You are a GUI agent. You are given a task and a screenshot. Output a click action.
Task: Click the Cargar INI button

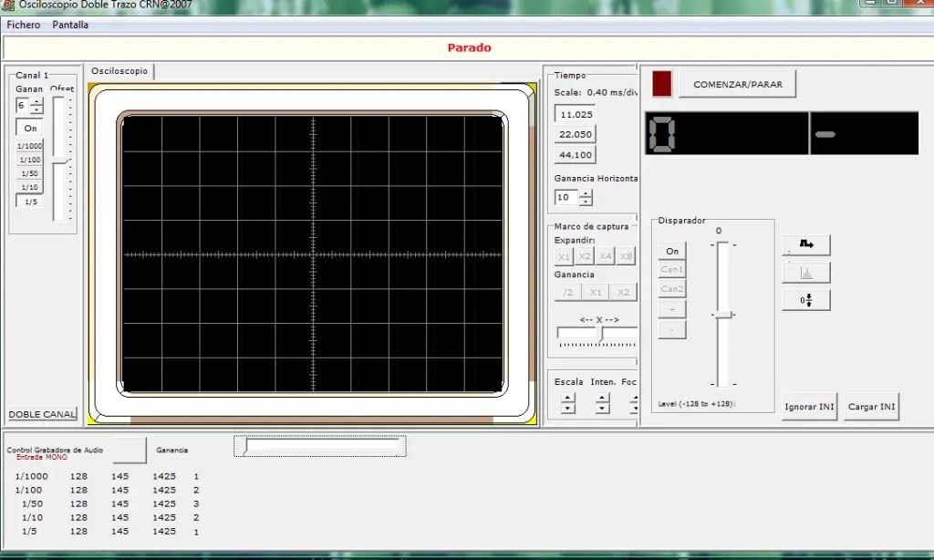click(872, 407)
